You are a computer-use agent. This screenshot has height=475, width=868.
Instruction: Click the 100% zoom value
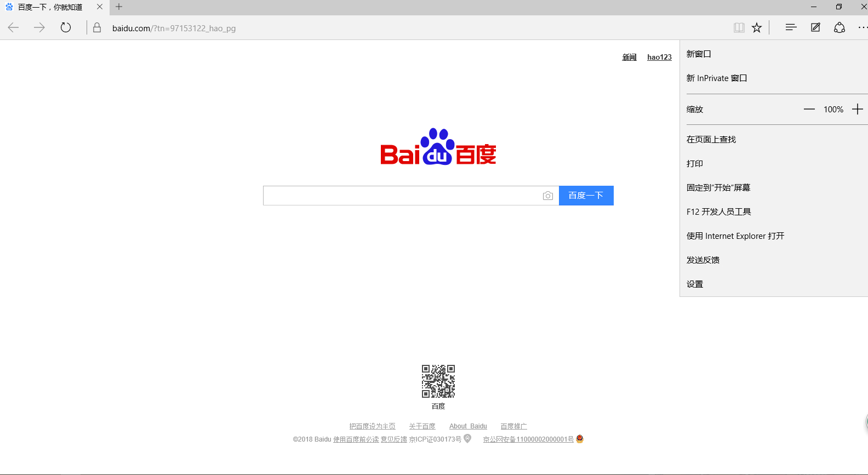[833, 109]
